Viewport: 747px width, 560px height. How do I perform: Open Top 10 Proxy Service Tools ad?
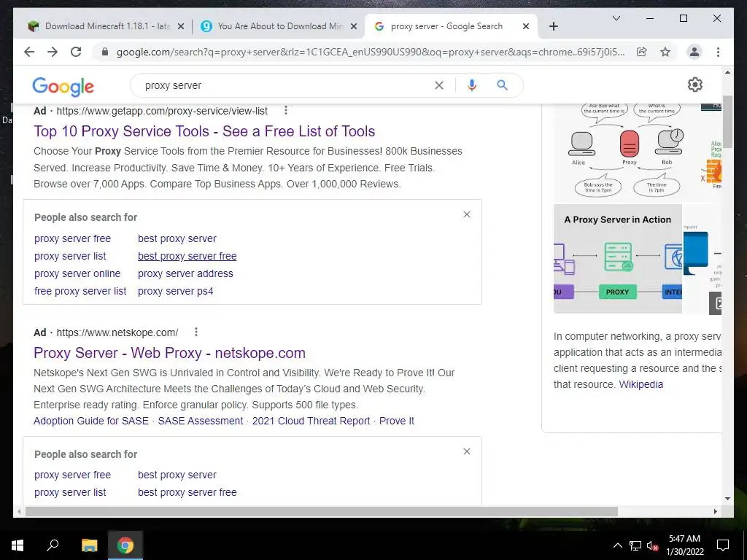point(204,131)
